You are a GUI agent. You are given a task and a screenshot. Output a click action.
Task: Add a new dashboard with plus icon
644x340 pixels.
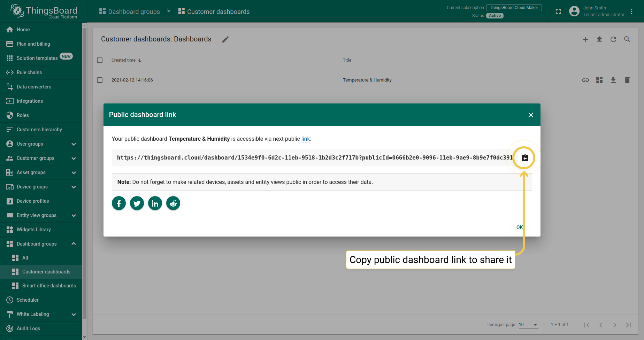click(x=585, y=39)
